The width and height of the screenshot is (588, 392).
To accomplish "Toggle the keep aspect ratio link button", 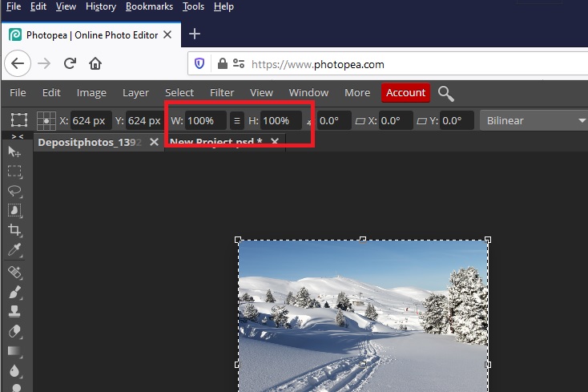I will tap(237, 121).
